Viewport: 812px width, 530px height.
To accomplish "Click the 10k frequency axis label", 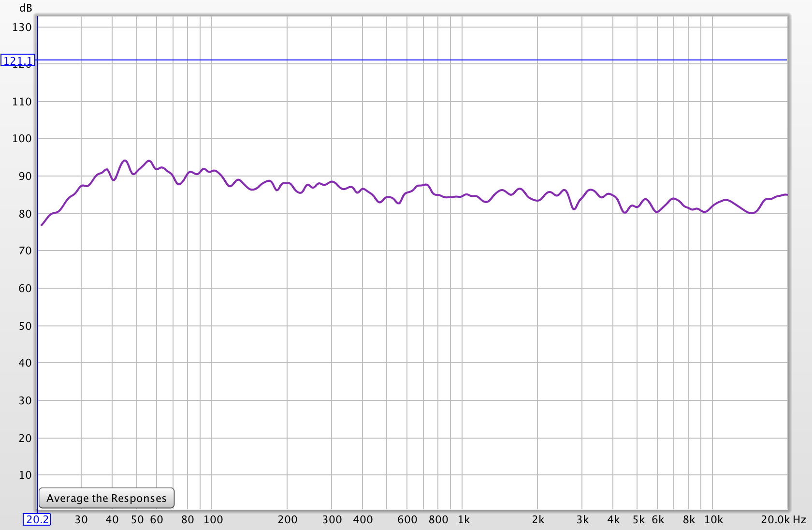I will coord(713,519).
